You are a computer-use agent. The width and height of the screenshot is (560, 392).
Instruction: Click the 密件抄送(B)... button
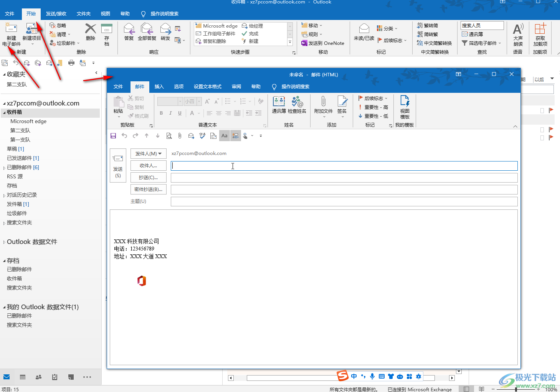click(x=149, y=189)
